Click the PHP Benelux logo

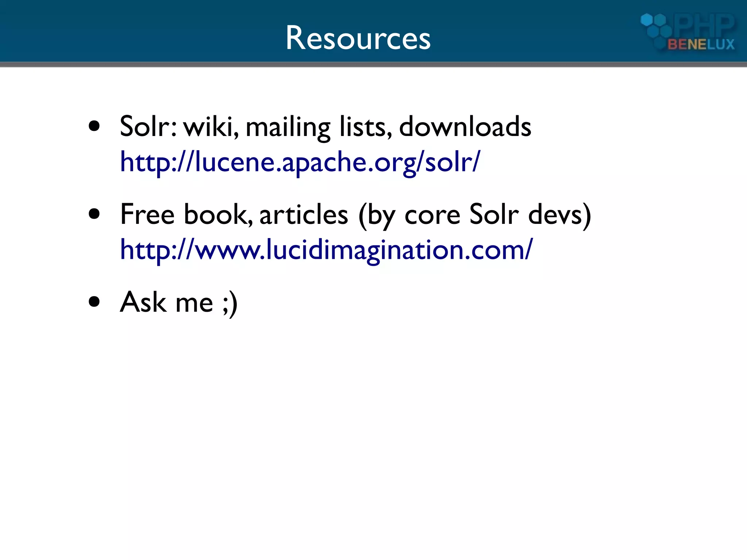688,32
